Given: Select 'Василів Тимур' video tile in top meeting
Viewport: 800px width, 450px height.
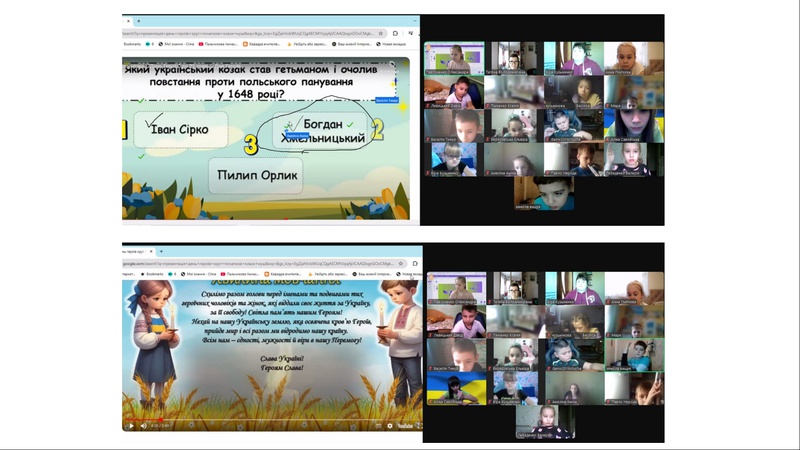Looking at the screenshot, I should [454, 126].
